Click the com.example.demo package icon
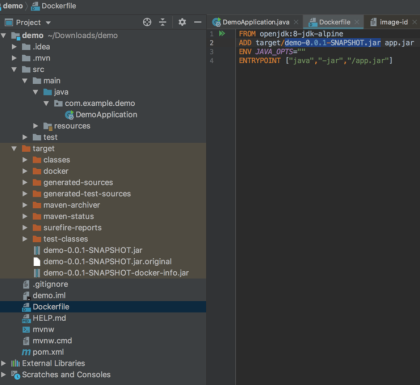Image resolution: width=420 pixels, height=385 pixels. click(58, 103)
